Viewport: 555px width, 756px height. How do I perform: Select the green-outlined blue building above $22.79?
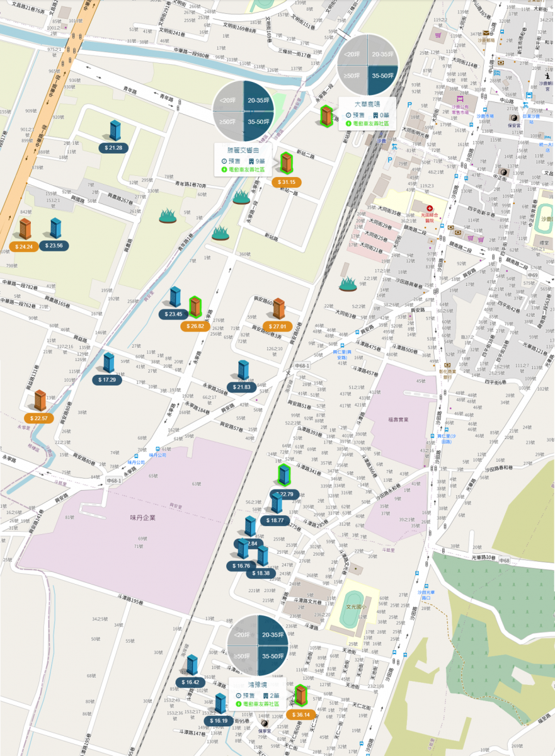coord(284,475)
